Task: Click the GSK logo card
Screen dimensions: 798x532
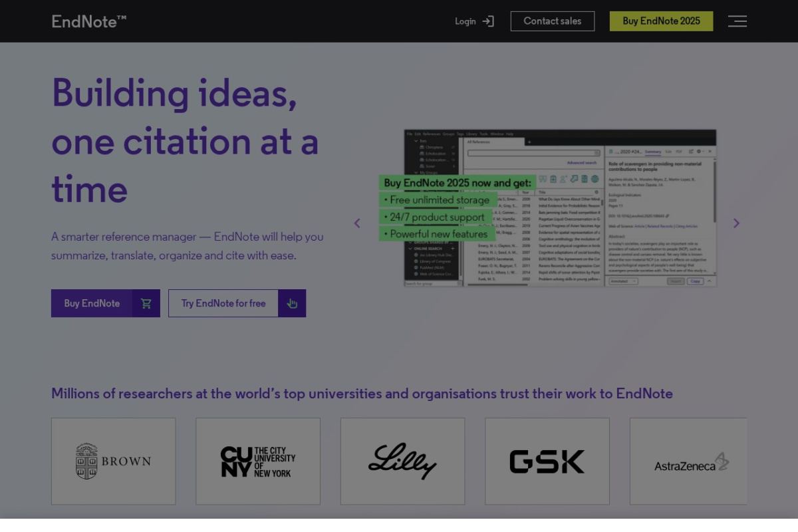Action: [x=547, y=461]
